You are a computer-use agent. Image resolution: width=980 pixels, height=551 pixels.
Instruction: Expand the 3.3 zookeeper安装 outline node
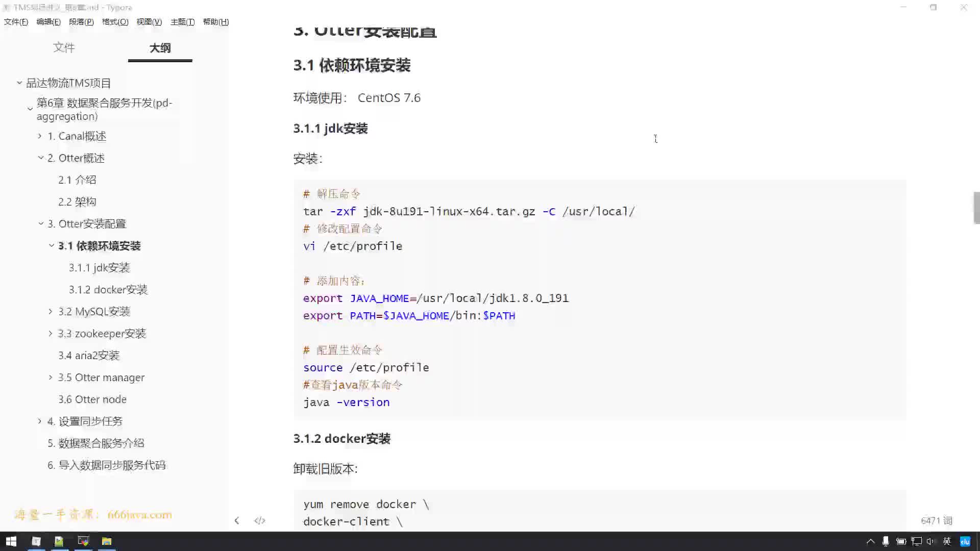point(51,333)
